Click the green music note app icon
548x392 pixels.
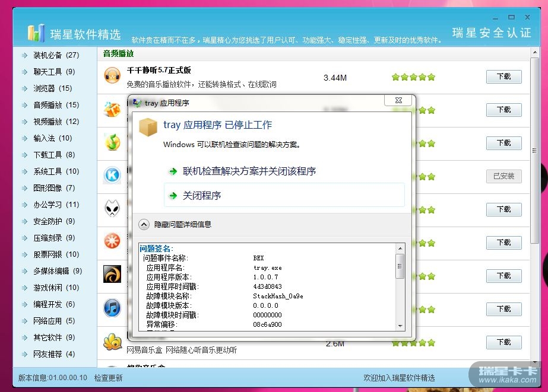[112, 142]
